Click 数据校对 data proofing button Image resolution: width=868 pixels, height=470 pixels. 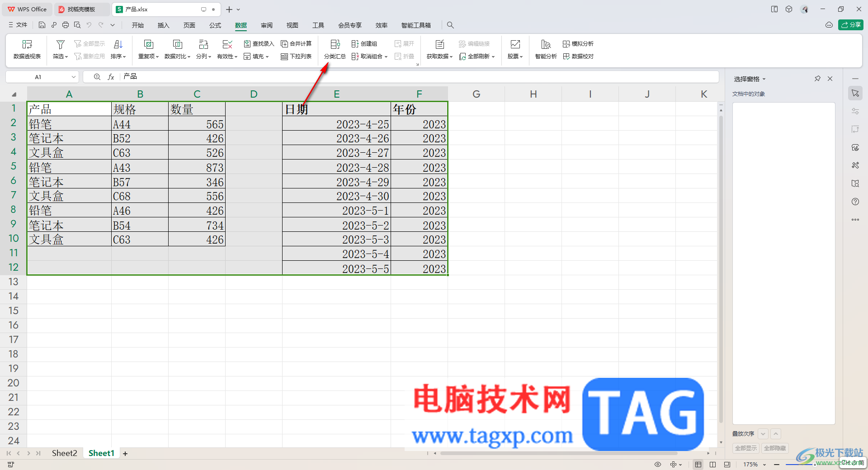578,56
